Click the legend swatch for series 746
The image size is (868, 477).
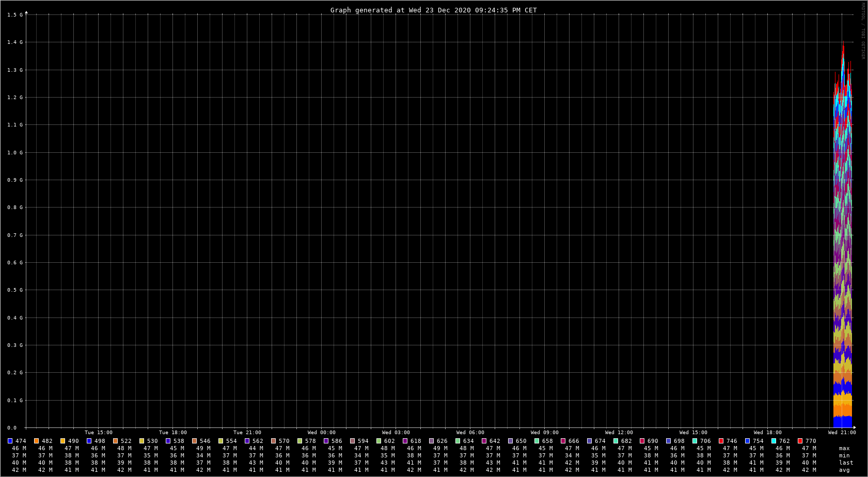pos(721,441)
